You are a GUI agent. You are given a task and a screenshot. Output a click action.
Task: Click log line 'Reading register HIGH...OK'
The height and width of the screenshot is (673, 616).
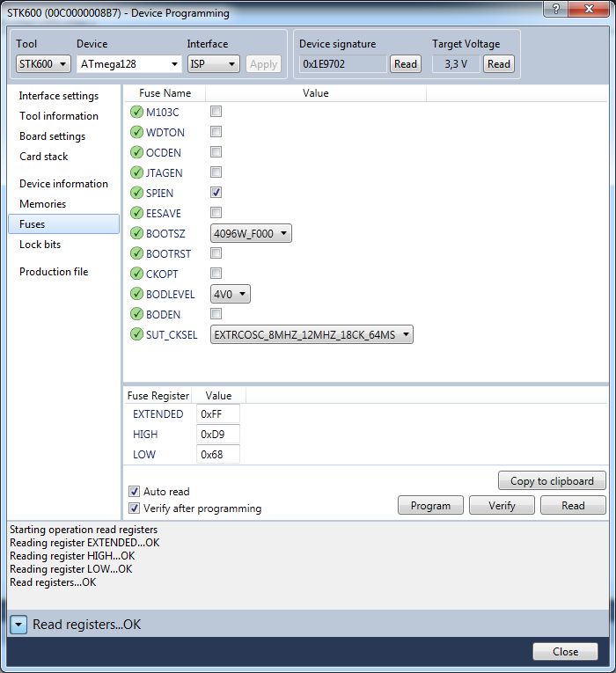[72, 556]
